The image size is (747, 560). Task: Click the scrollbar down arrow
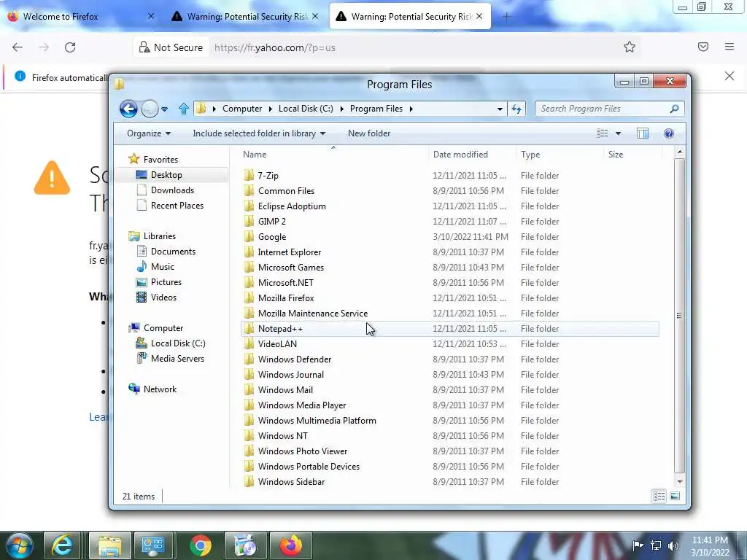click(680, 482)
